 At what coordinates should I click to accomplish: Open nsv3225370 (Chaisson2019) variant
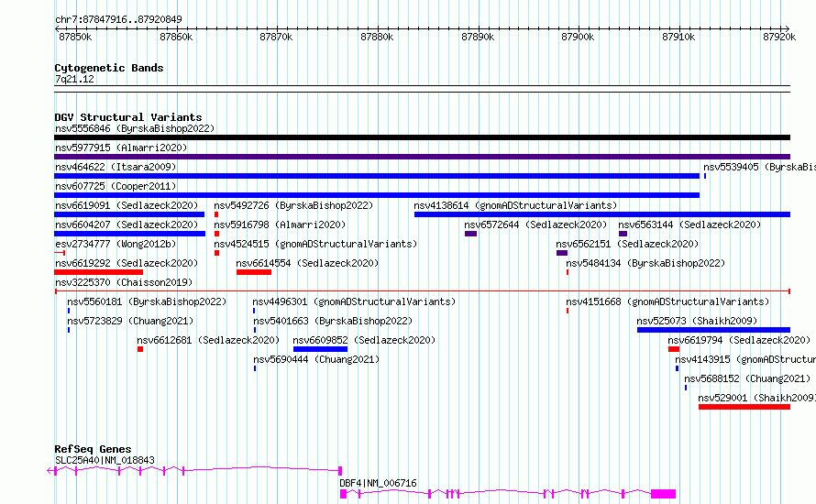(x=124, y=282)
